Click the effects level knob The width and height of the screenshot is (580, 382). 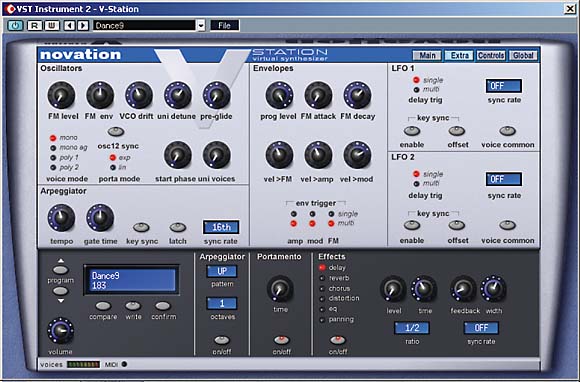tap(393, 288)
